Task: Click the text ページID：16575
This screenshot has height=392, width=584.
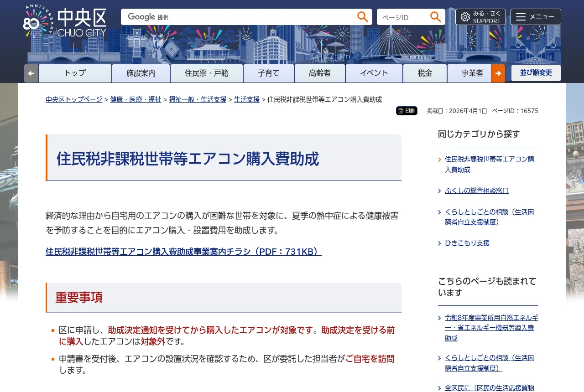Action: 515,111
